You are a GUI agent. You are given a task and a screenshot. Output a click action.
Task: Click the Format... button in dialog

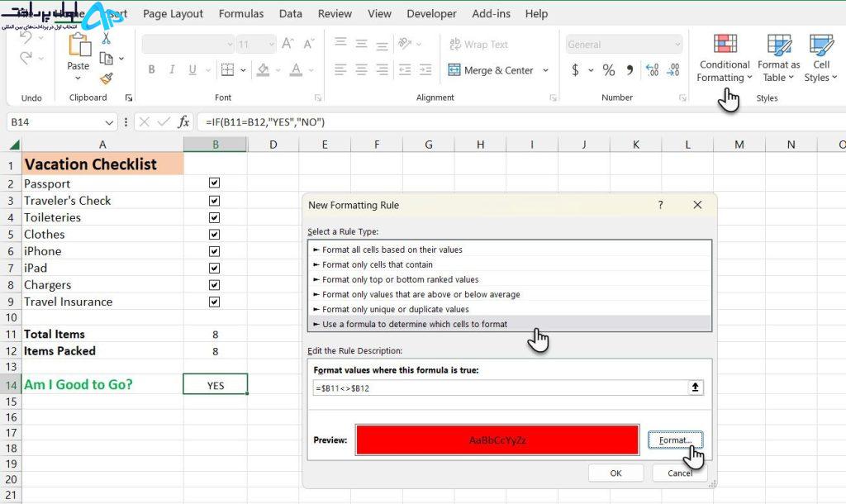pyautogui.click(x=676, y=440)
